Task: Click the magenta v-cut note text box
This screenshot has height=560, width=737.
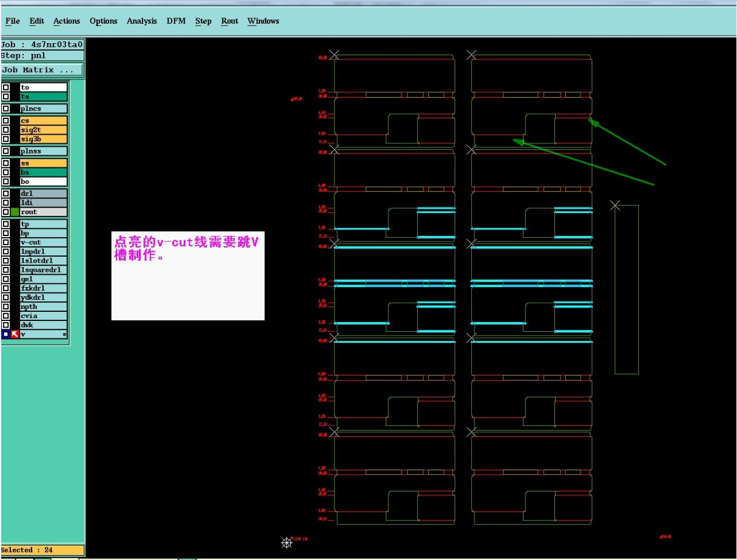Action: point(188,276)
